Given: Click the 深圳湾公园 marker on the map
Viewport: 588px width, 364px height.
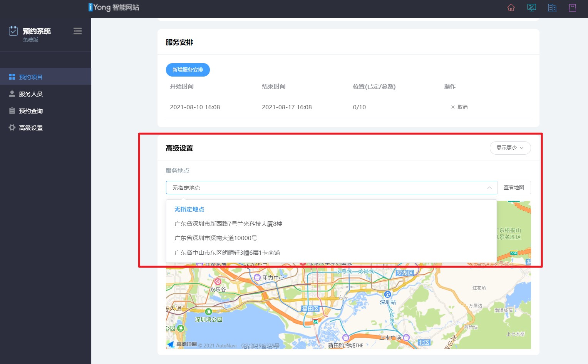Looking at the screenshot, I should [x=208, y=312].
